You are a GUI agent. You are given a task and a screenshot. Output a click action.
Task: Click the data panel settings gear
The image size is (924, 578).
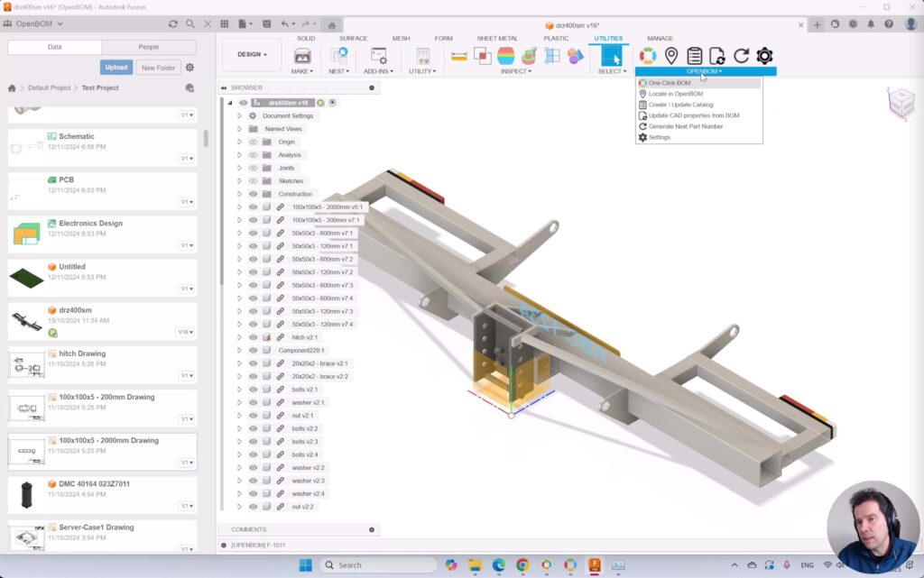click(189, 68)
